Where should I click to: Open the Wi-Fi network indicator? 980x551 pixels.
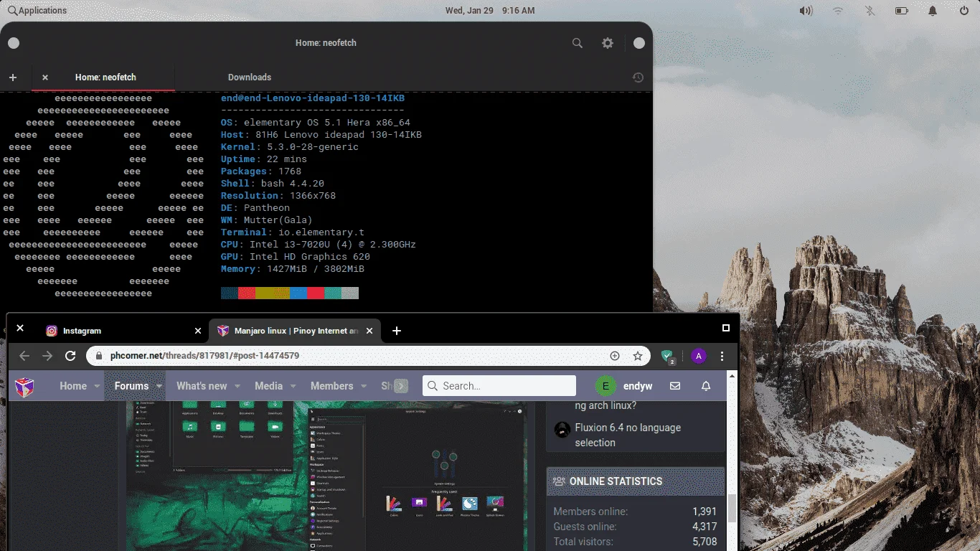(x=838, y=11)
